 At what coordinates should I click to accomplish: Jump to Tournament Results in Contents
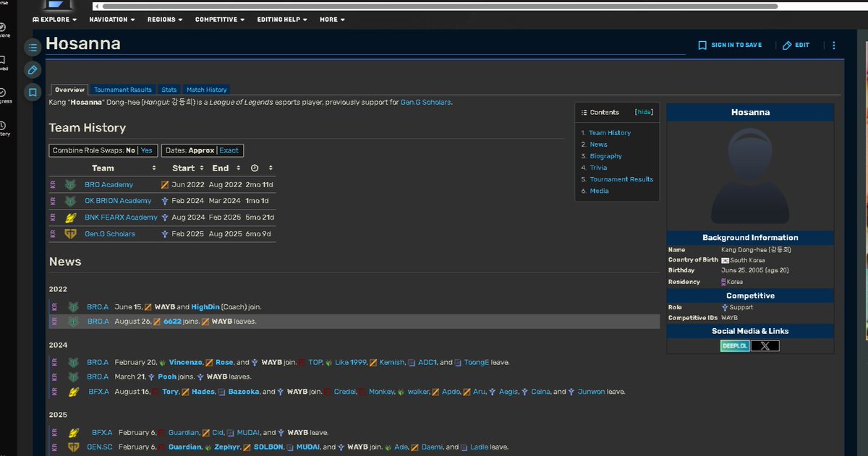coord(621,179)
